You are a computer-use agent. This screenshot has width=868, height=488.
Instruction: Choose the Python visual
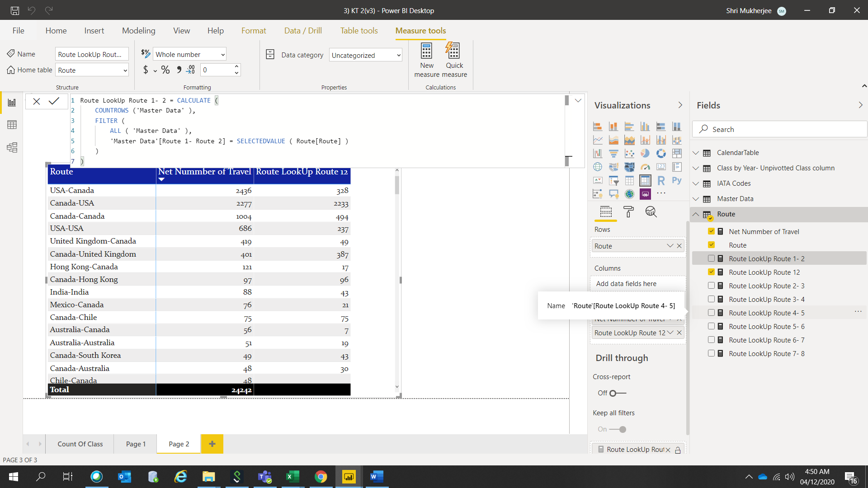point(677,181)
